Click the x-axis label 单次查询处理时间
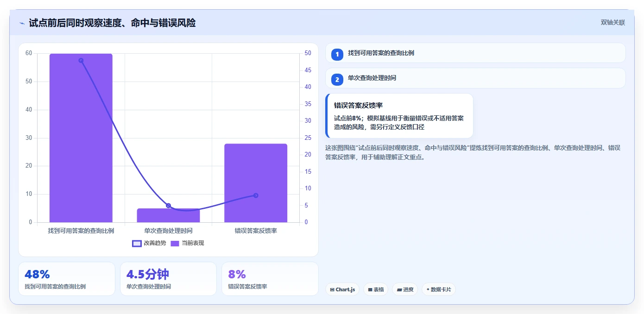 [x=168, y=231]
